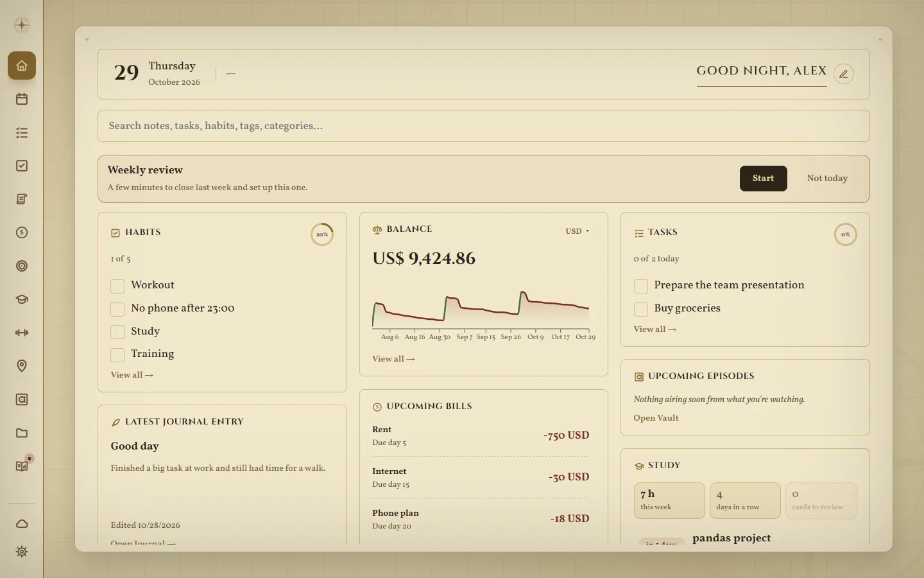Click the Habits card checkbox icon
This screenshot has width=924, height=578.
116,232
